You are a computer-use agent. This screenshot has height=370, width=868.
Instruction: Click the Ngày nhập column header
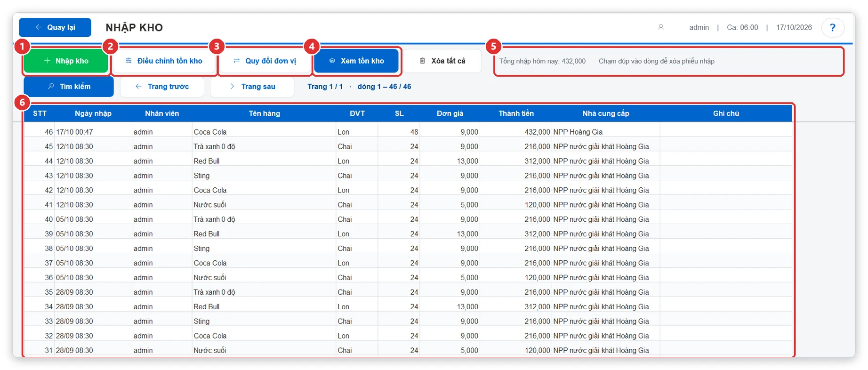tap(93, 113)
